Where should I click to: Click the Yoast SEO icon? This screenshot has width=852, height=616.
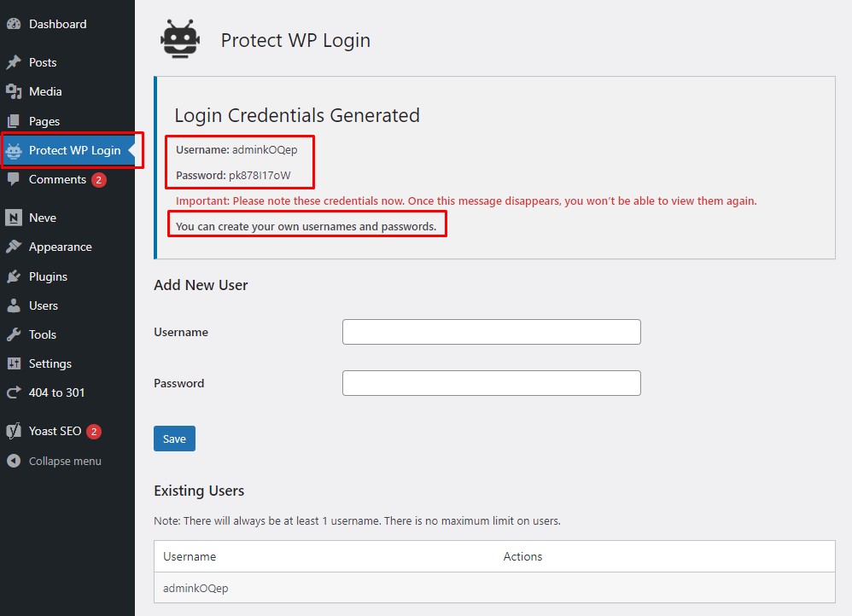14,431
